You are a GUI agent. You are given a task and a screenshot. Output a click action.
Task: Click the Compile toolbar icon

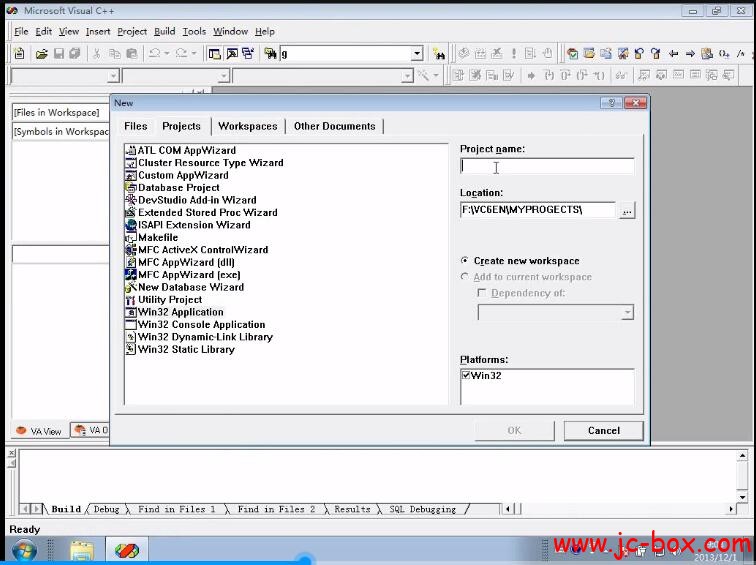464,54
